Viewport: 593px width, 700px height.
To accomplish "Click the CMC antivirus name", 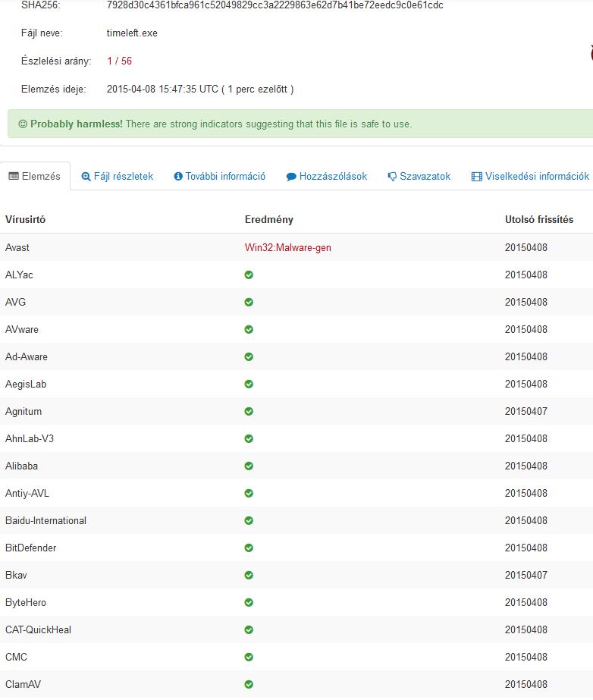I will [16, 657].
